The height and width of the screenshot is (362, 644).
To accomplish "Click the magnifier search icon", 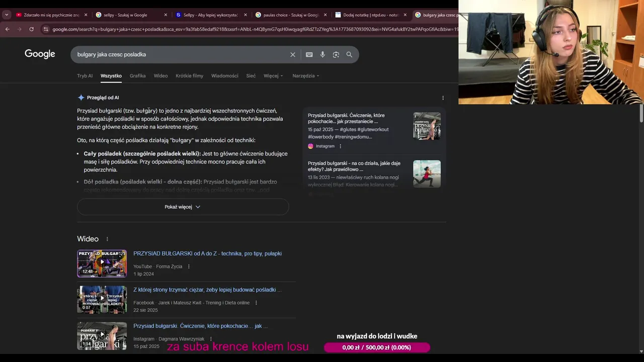I will coord(349,55).
